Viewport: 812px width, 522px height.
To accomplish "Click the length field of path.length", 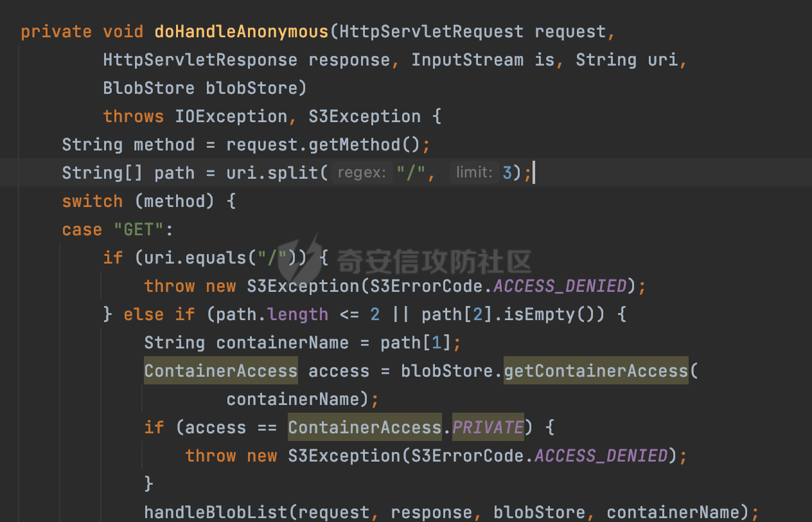I will (298, 314).
